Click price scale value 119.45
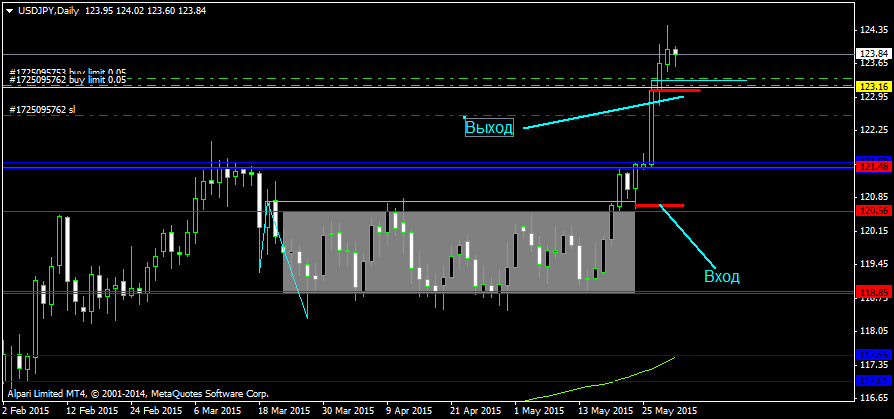The image size is (894, 419). (x=874, y=264)
